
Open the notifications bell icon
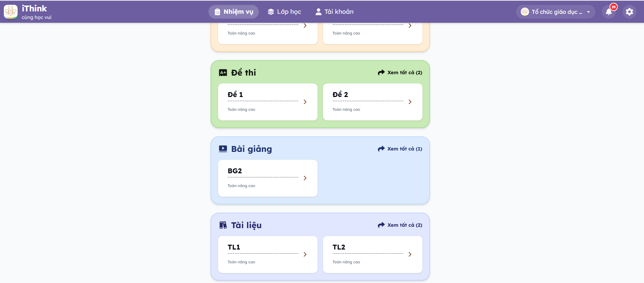tap(609, 12)
